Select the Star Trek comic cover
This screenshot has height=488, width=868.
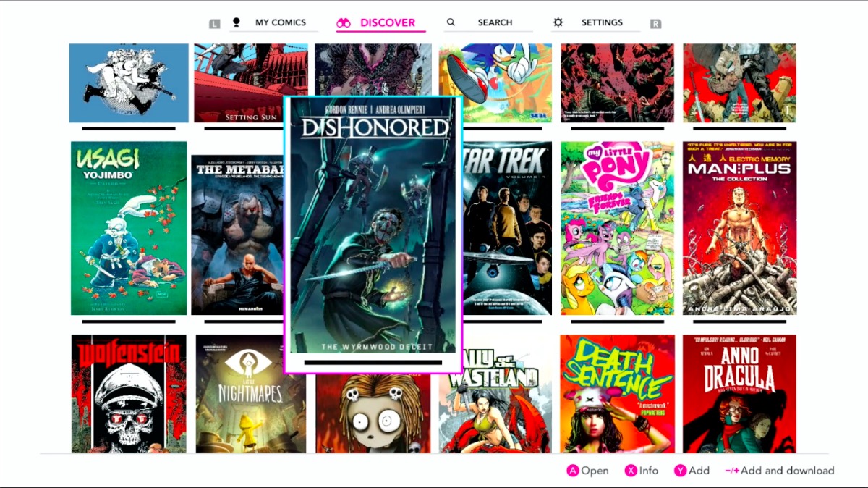point(506,228)
